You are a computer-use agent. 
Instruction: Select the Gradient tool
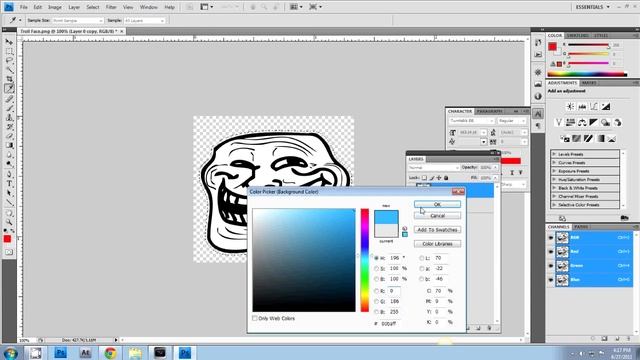pyautogui.click(x=9, y=145)
